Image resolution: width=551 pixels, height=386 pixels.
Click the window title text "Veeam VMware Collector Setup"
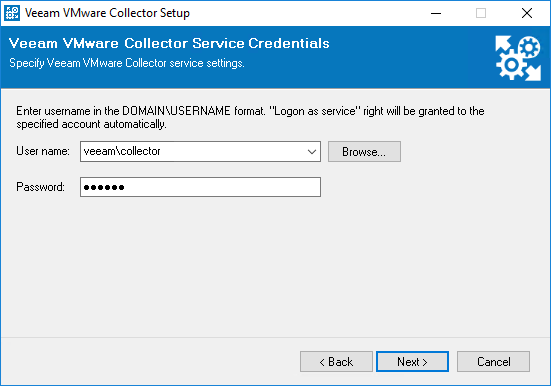pos(107,13)
